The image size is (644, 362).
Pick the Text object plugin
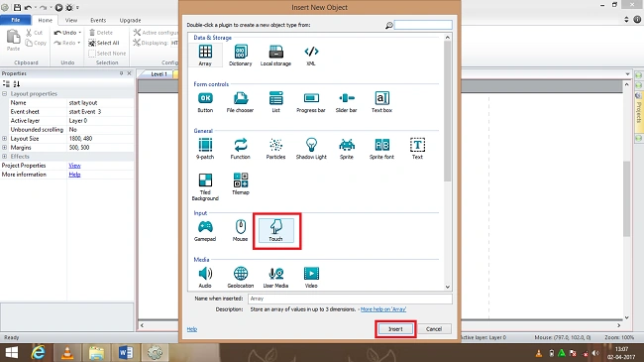click(417, 149)
